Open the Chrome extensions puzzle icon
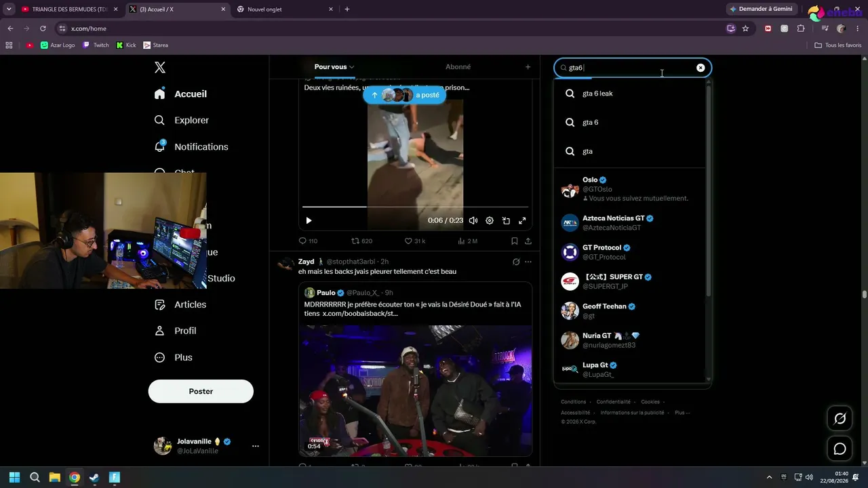 (x=801, y=28)
